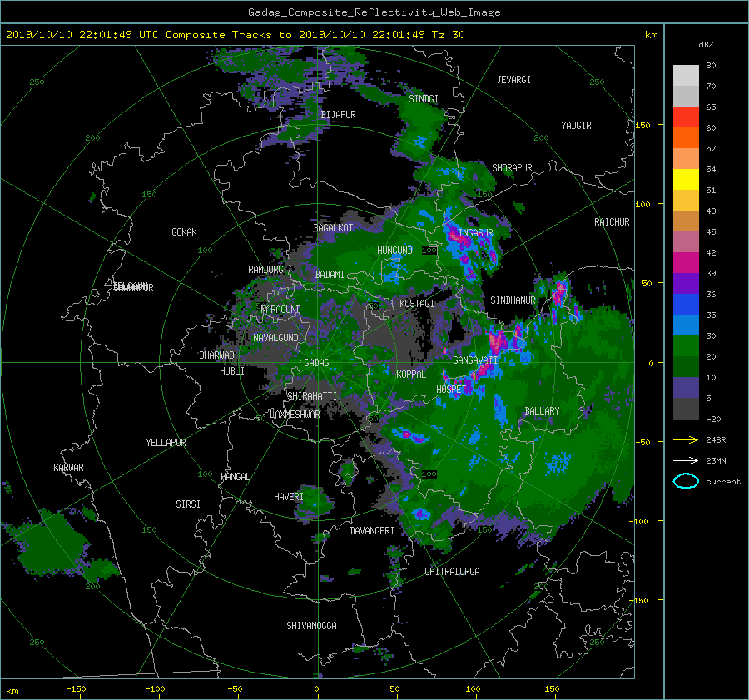The image size is (749, 700).
Task: Click the HAVERI city label
Action: 289,497
